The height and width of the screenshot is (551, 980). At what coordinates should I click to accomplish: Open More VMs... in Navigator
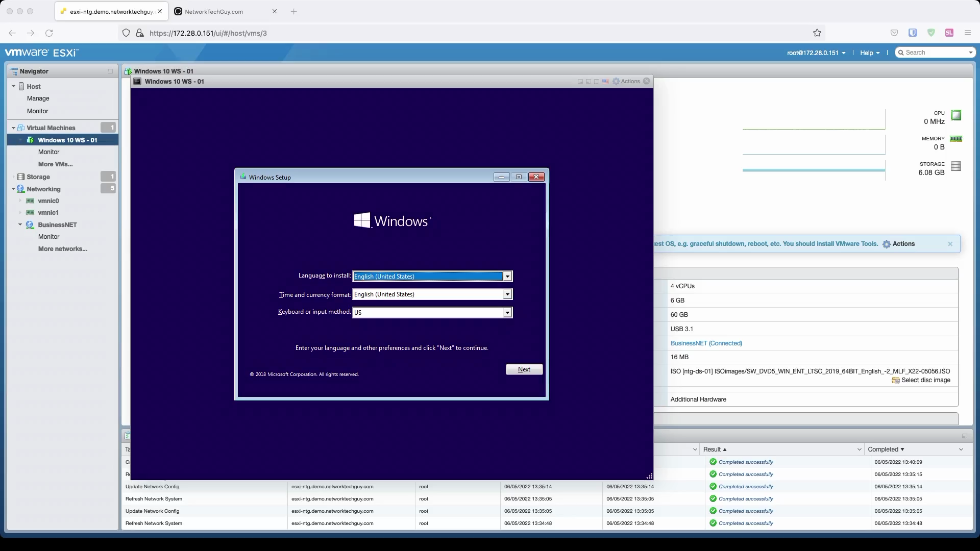(56, 164)
